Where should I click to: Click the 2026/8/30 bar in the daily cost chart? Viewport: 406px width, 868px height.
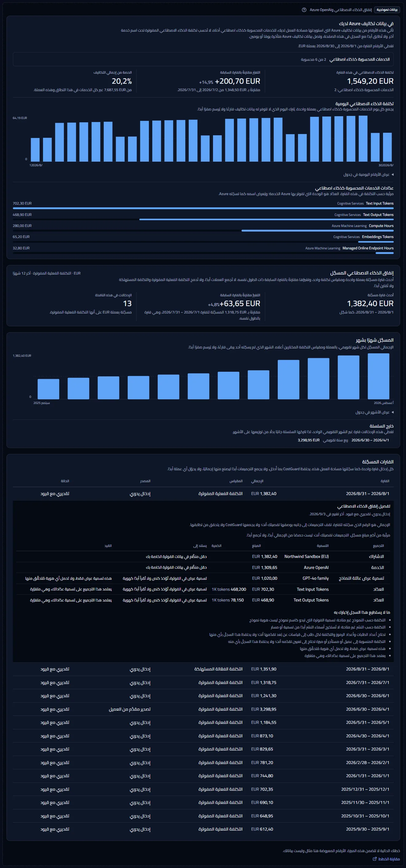[x=388, y=147]
